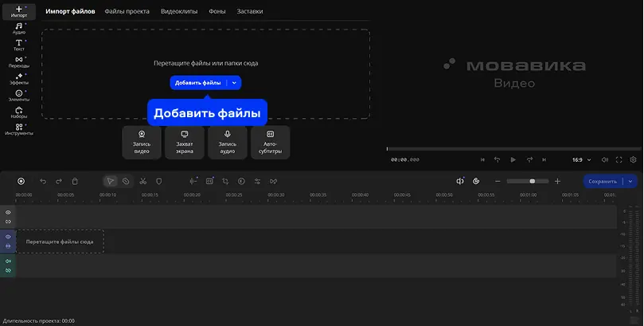Open the CC subtitles tool on timeline toolbar

pyautogui.click(x=209, y=181)
